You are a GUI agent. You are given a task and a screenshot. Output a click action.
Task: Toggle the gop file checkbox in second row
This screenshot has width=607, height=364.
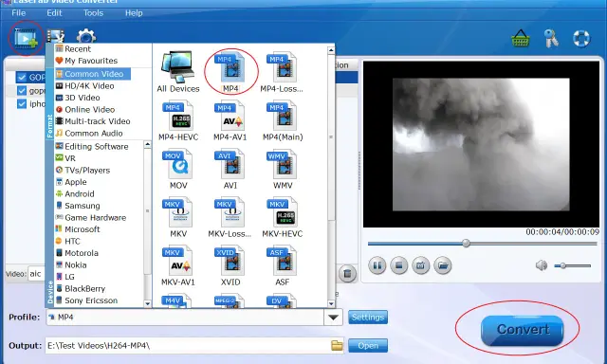(21, 91)
